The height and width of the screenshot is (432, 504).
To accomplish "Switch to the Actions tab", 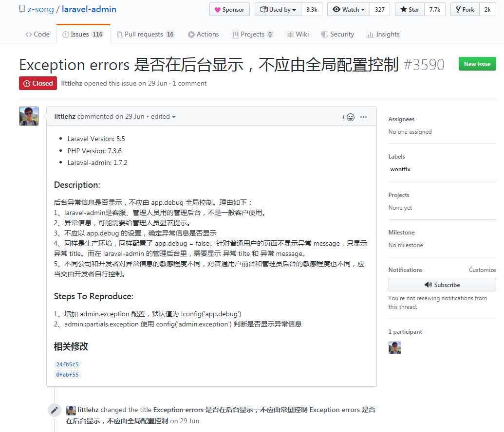I will pyautogui.click(x=204, y=34).
